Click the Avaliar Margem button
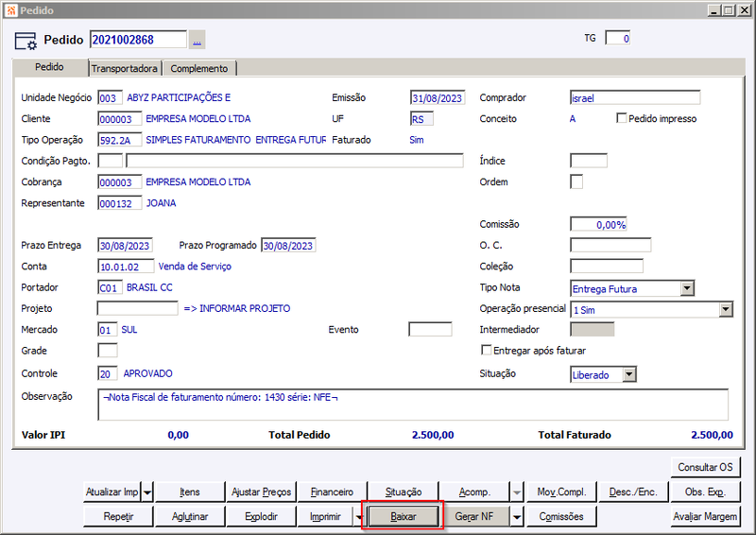This screenshot has height=535, width=756. click(x=705, y=517)
